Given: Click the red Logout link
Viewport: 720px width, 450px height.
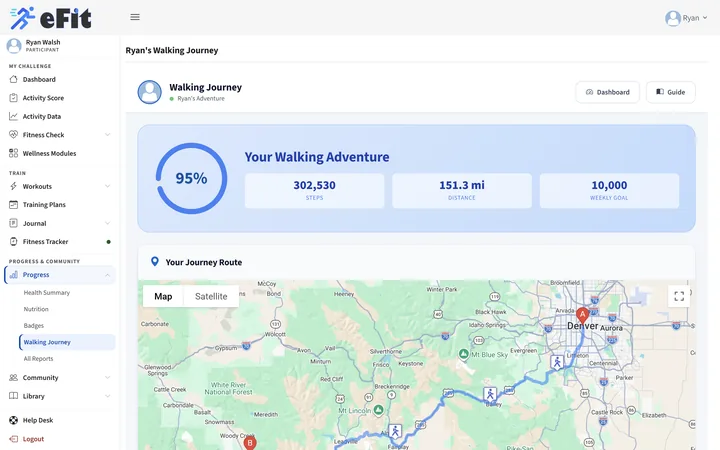Looking at the screenshot, I should pyautogui.click(x=33, y=439).
